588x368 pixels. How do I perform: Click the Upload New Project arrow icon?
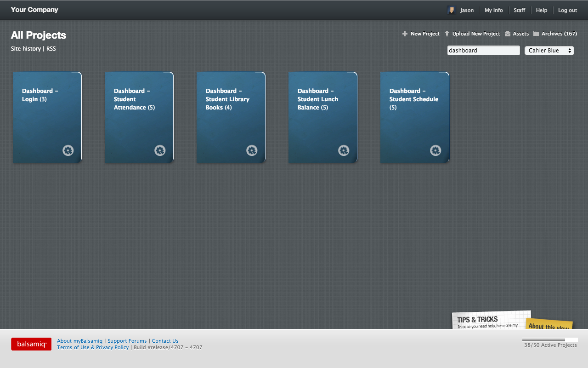(447, 34)
